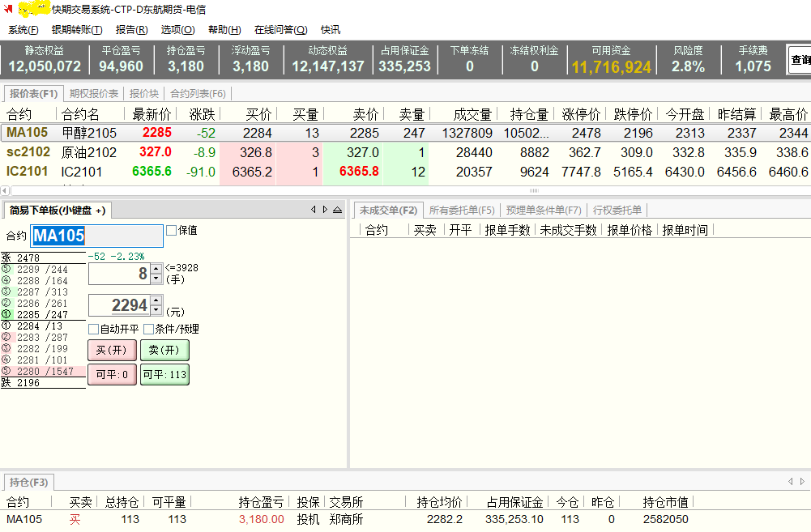Click the lot quantity field showing 8
The width and height of the screenshot is (811, 532).
click(119, 274)
